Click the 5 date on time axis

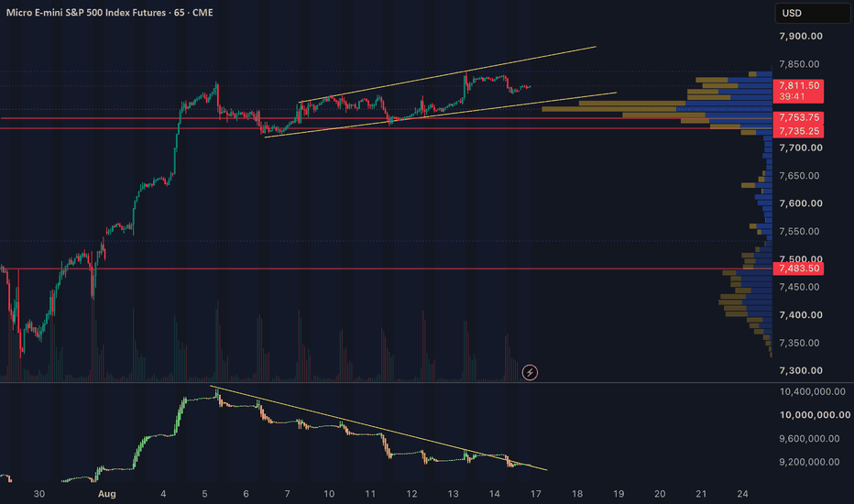point(204,494)
